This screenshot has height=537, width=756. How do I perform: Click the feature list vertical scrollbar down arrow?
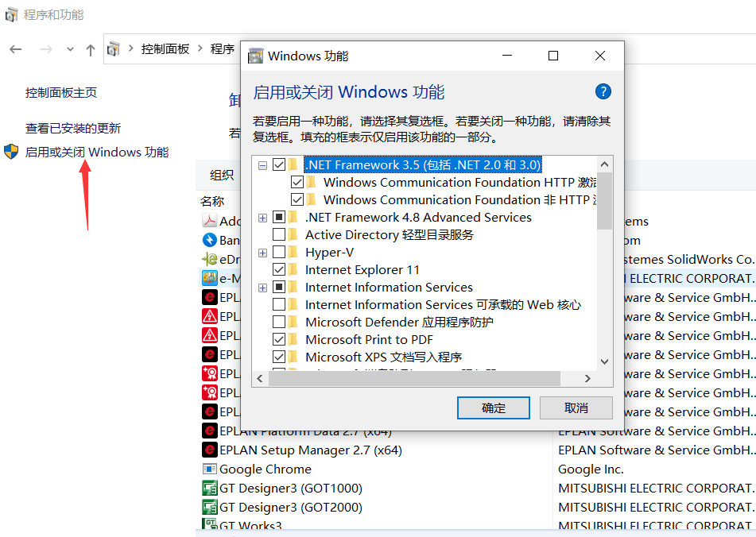(x=604, y=361)
